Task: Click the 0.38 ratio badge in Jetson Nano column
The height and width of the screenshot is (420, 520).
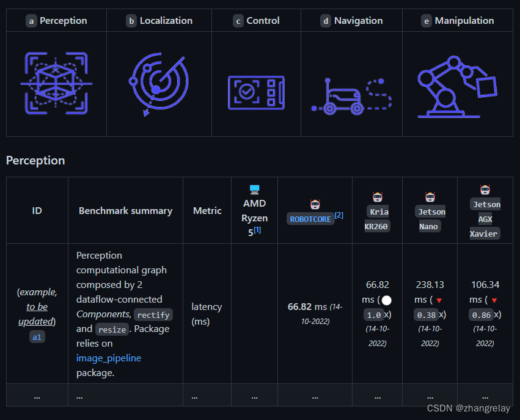Action: click(426, 315)
